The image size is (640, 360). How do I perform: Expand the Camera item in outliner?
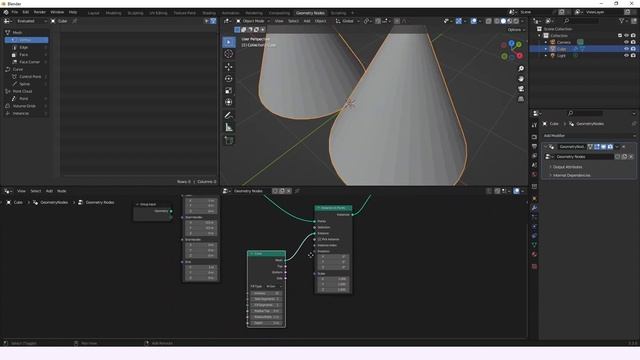point(546,42)
